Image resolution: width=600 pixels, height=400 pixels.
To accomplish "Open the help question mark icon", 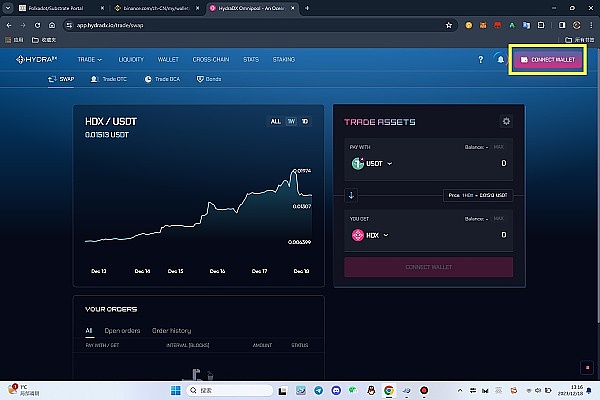I will pyautogui.click(x=481, y=60).
